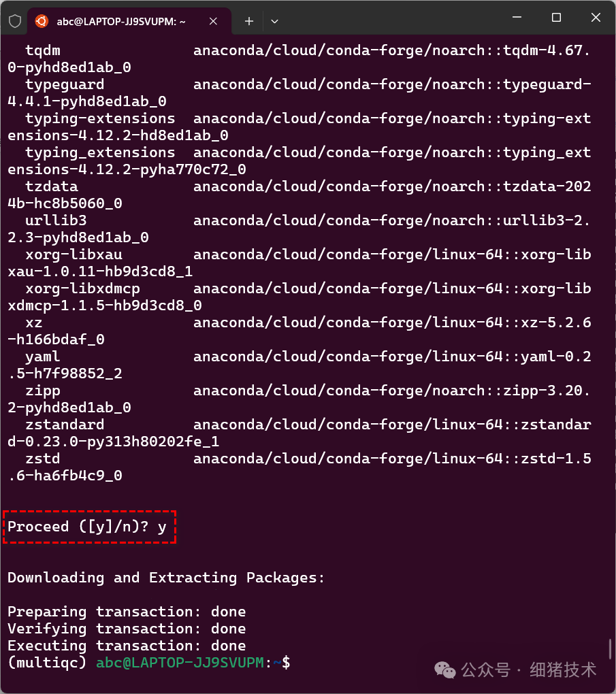616x694 pixels.
Task: Close the abc@LAPTOP-JJ9SVUPM terminal tab
Action: pyautogui.click(x=213, y=21)
